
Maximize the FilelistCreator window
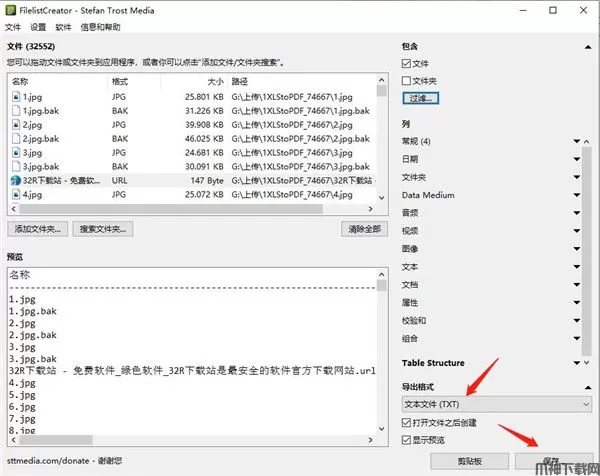click(553, 10)
